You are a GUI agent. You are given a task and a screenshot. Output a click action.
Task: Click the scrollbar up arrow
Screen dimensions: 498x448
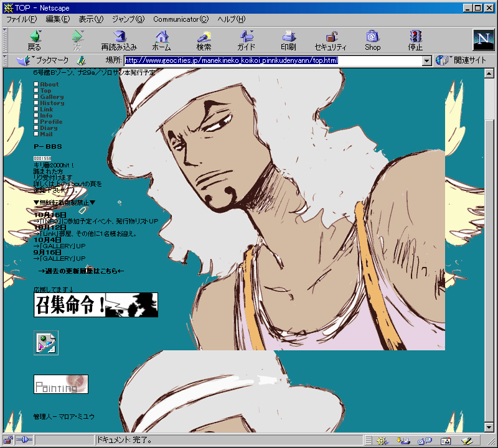coord(489,73)
